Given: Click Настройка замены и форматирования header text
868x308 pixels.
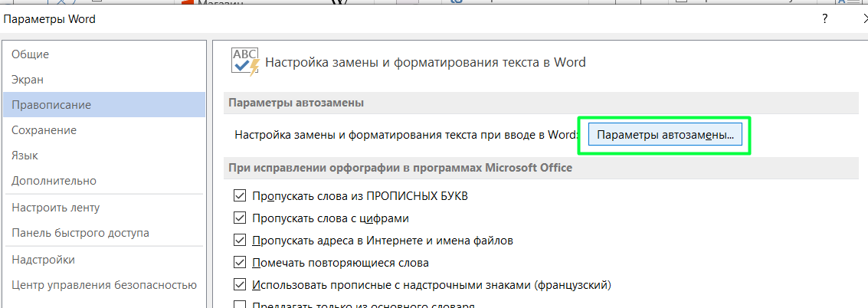Looking at the screenshot, I should pos(425,62).
